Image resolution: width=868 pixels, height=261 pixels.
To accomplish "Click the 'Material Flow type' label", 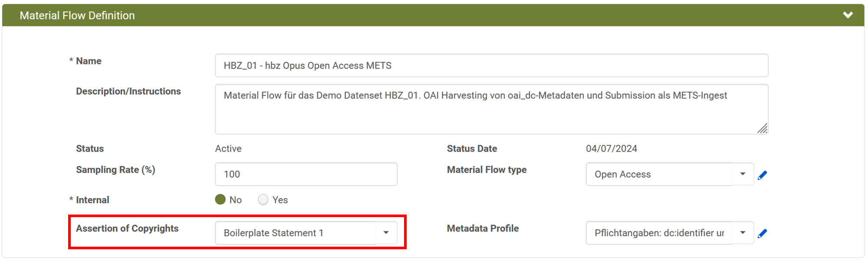I will (x=487, y=170).
